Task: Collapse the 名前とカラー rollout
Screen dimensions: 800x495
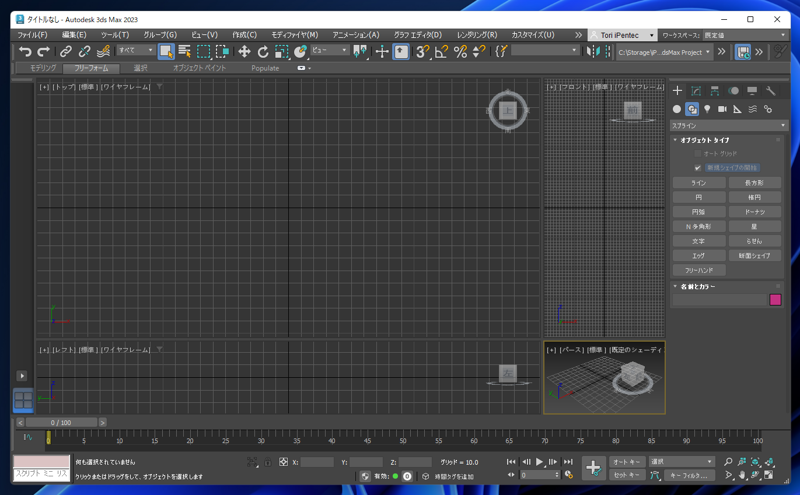Action: pos(697,287)
